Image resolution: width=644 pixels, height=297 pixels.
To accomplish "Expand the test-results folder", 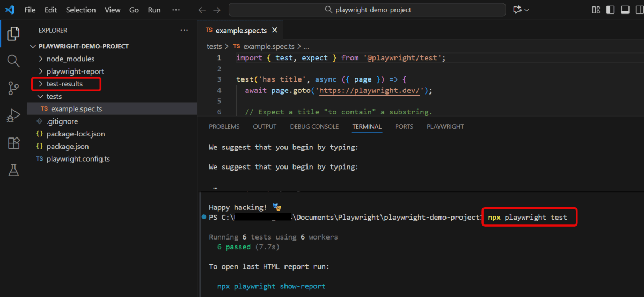I will 64,84.
